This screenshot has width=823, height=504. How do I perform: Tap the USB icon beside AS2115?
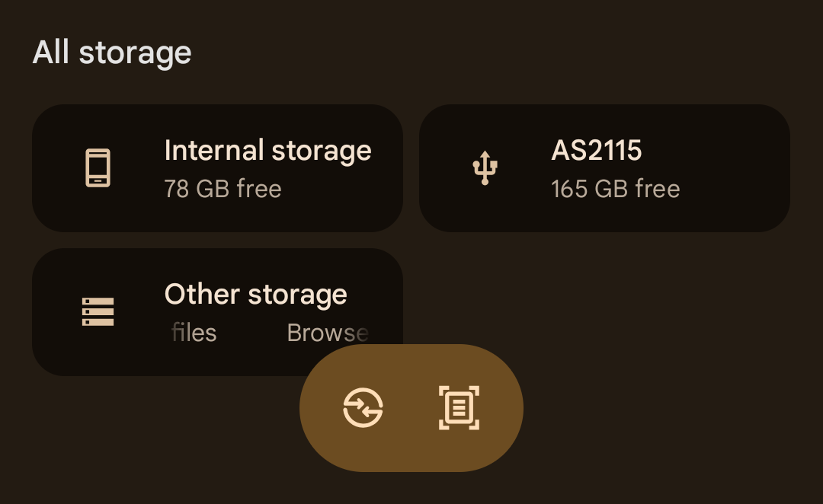485,167
